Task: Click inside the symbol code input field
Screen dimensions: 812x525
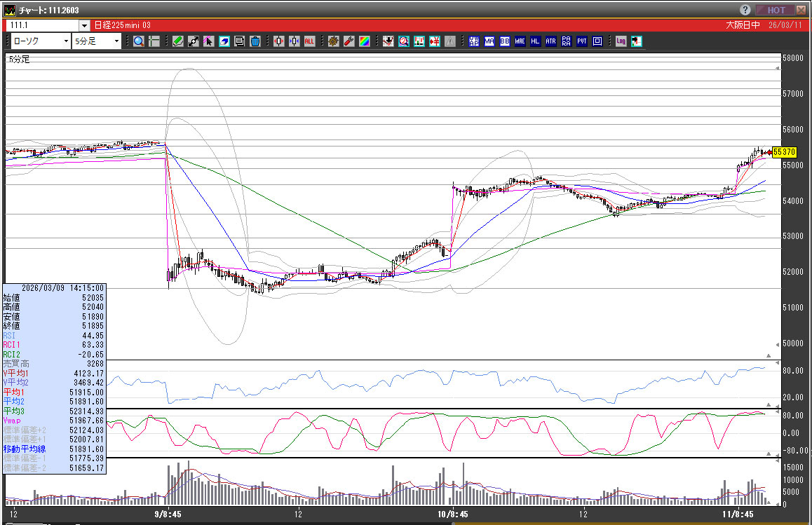Action: pos(42,26)
